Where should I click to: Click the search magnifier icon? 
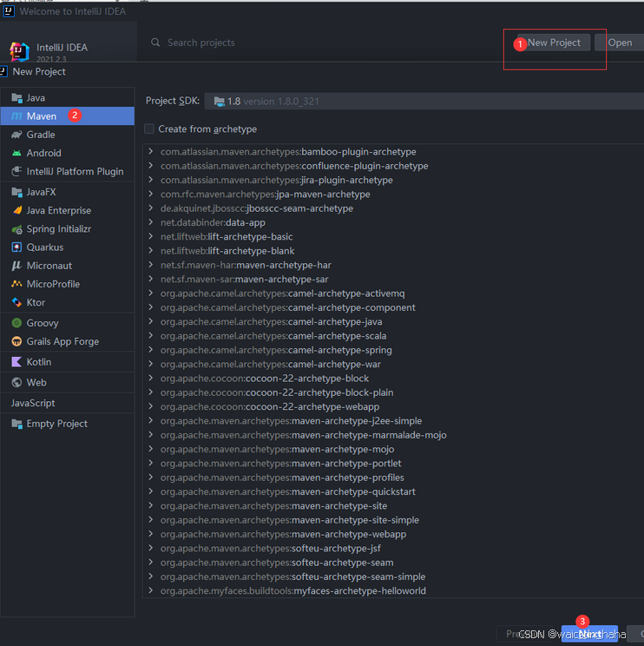pos(155,43)
